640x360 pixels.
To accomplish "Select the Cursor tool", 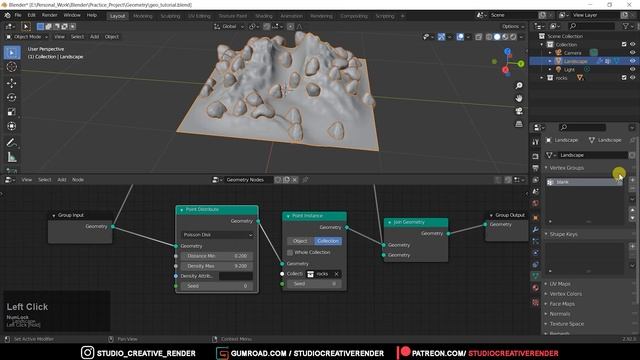I will coord(12,67).
